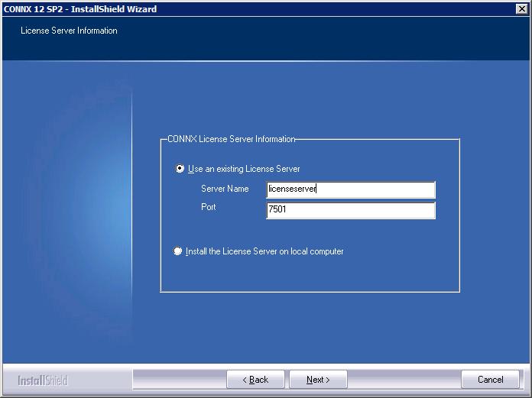This screenshot has height=398, width=532.
Task: Go to previous step with Back button
Action: point(255,380)
